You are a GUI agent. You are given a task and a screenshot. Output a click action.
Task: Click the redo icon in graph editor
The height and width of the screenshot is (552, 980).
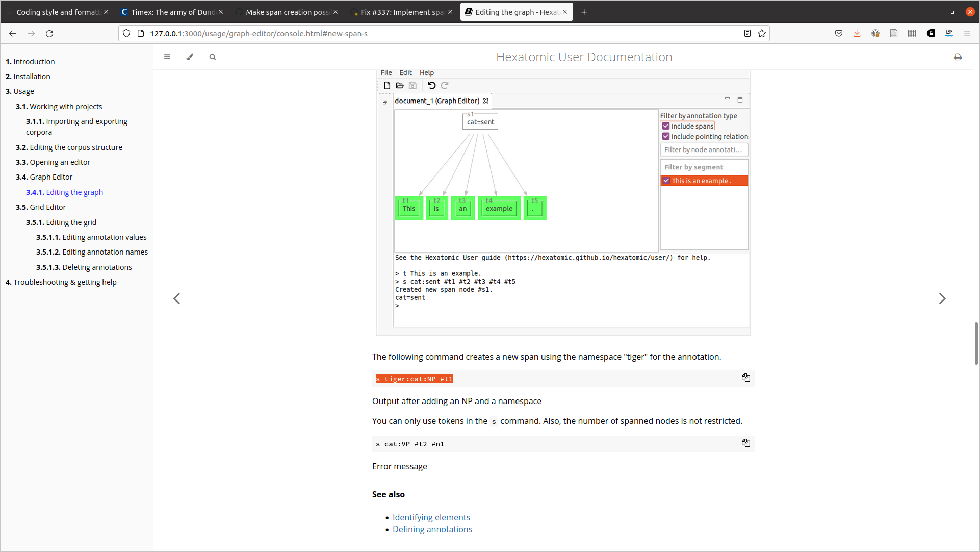[444, 85]
